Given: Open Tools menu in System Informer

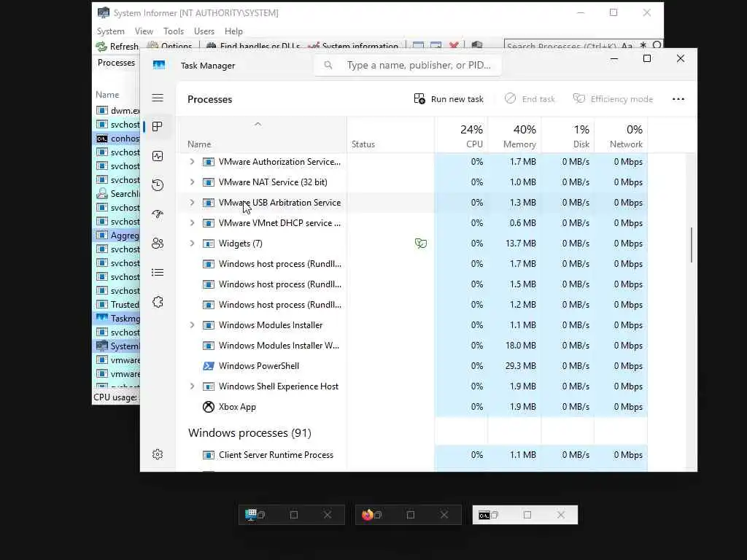Looking at the screenshot, I should 174,31.
